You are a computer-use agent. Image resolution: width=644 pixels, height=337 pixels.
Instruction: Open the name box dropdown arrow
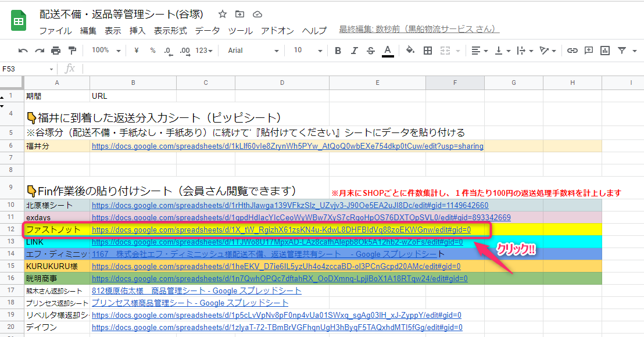pyautogui.click(x=51, y=69)
